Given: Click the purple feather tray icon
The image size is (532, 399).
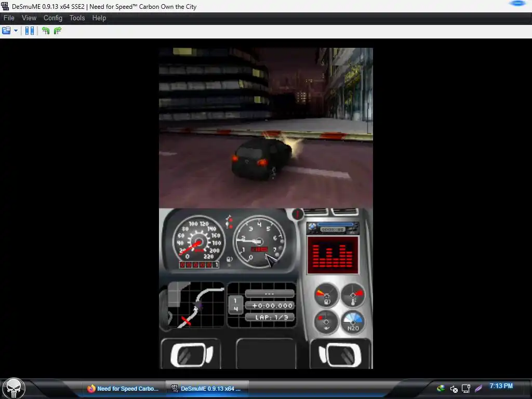Looking at the screenshot, I should click(478, 389).
